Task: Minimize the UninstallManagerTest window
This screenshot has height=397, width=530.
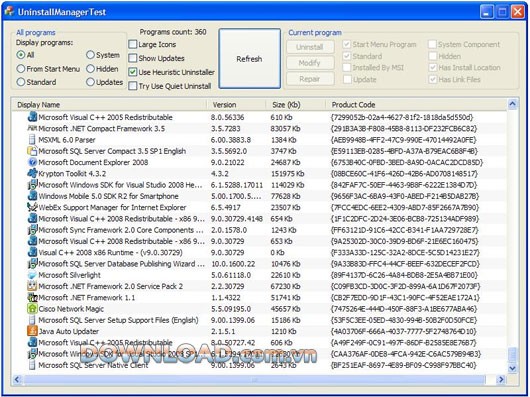Action: pos(486,12)
